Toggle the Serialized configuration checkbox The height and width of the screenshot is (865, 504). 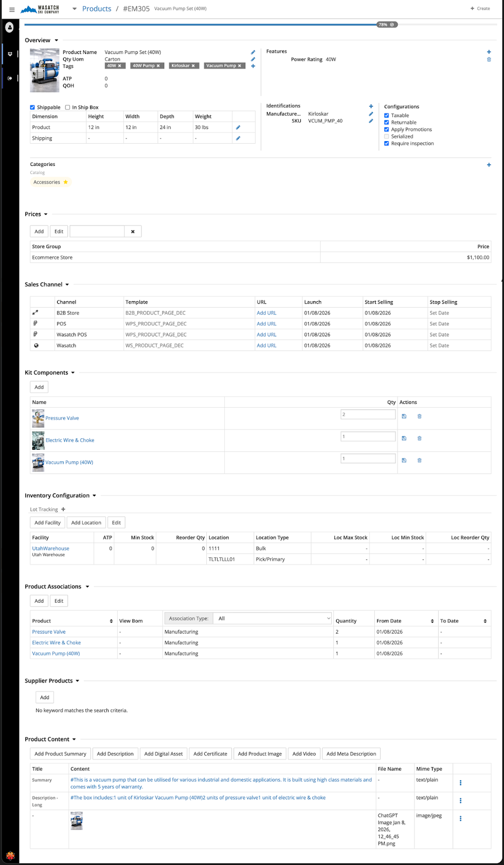[386, 137]
